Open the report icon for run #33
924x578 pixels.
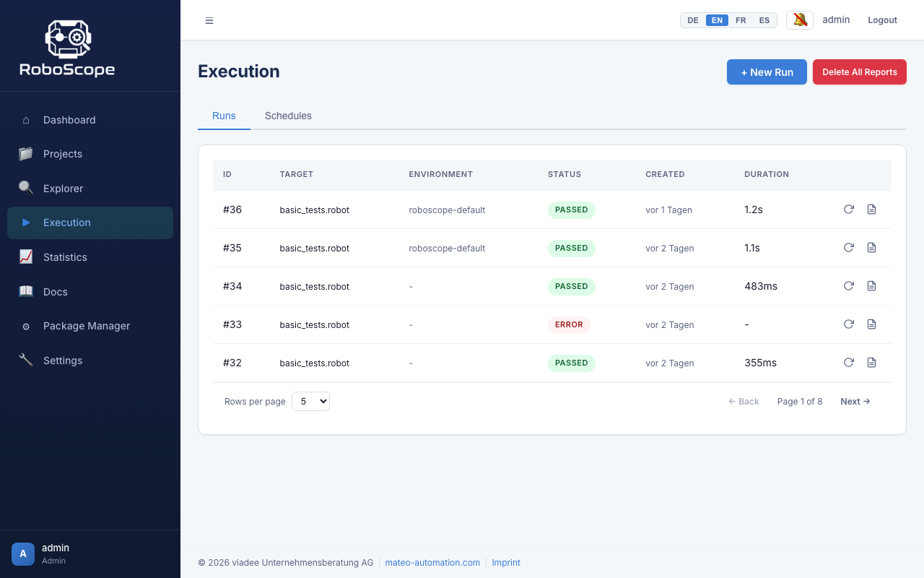click(x=871, y=324)
